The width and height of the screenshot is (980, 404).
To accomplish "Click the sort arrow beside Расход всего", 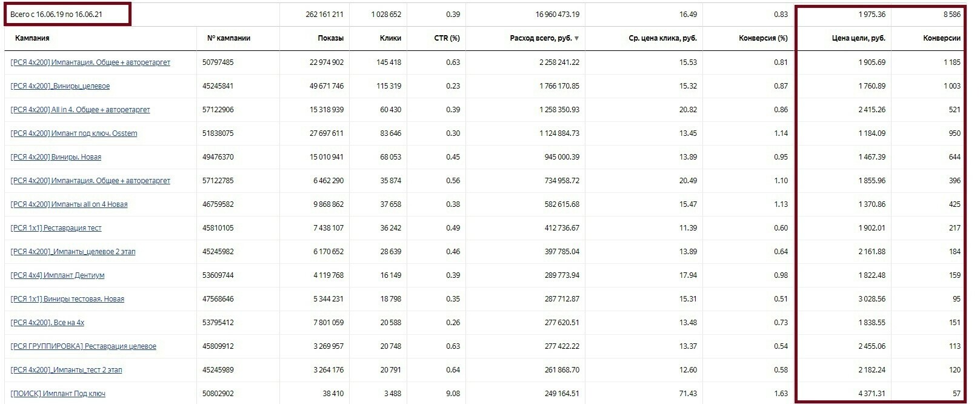I will [x=576, y=38].
